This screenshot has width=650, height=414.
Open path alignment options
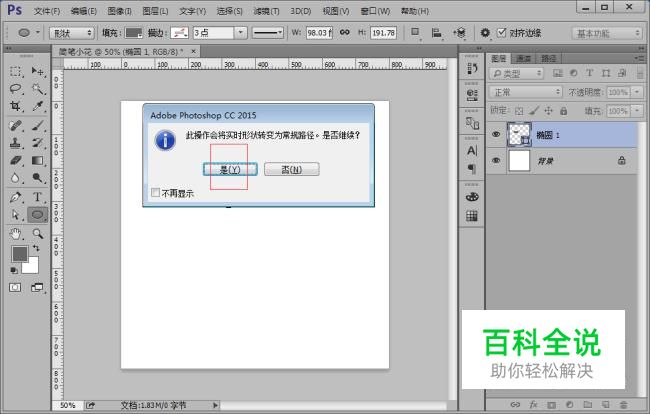[x=436, y=33]
